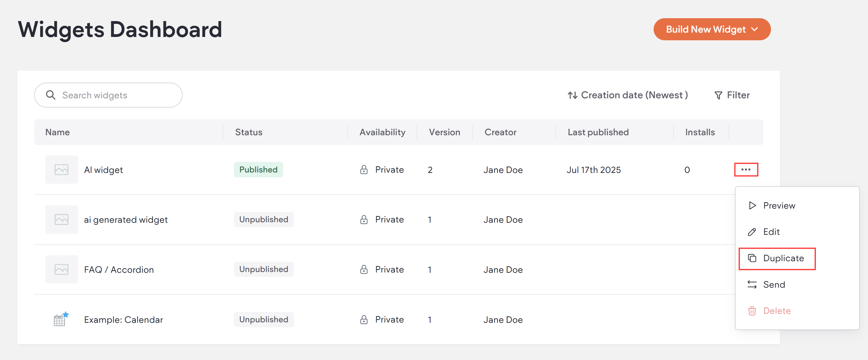Click the search magnifier icon
Screen dimensions: 868x360
click(x=51, y=95)
